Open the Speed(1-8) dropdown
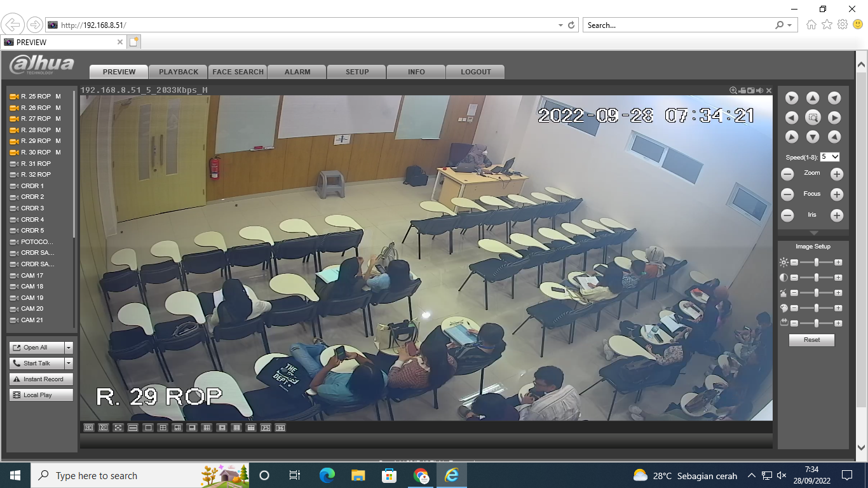Viewport: 868px width, 488px height. tap(830, 156)
